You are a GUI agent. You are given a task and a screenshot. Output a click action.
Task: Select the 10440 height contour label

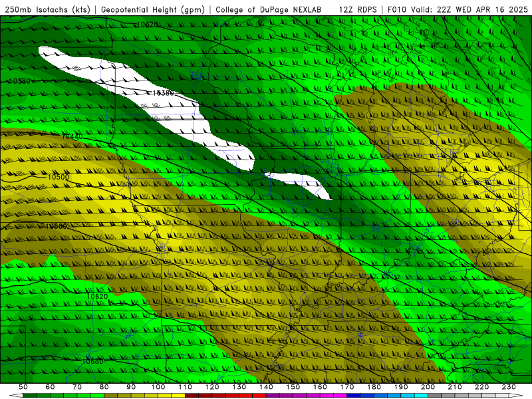click(x=72, y=136)
